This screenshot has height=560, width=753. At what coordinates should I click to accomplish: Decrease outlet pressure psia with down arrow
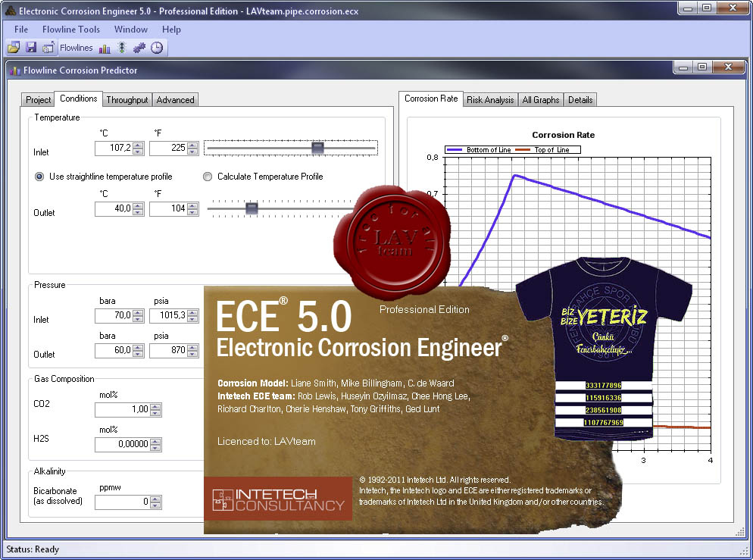pos(193,354)
